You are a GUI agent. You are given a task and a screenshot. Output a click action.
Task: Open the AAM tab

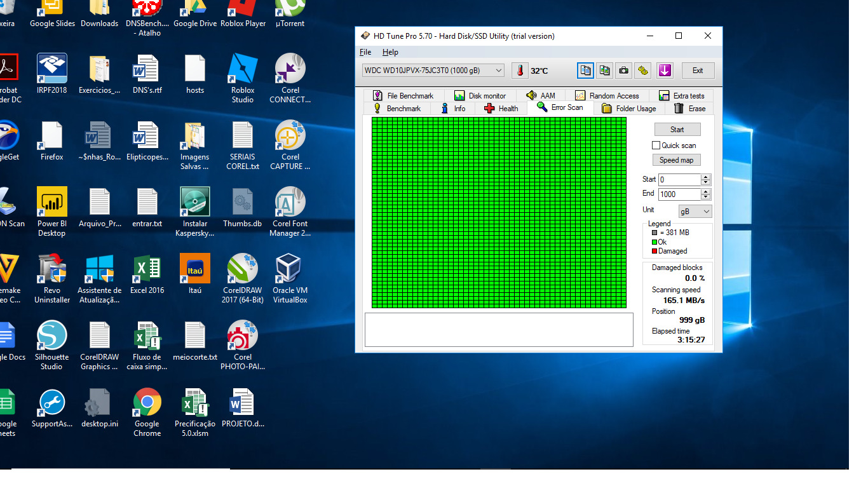point(541,95)
